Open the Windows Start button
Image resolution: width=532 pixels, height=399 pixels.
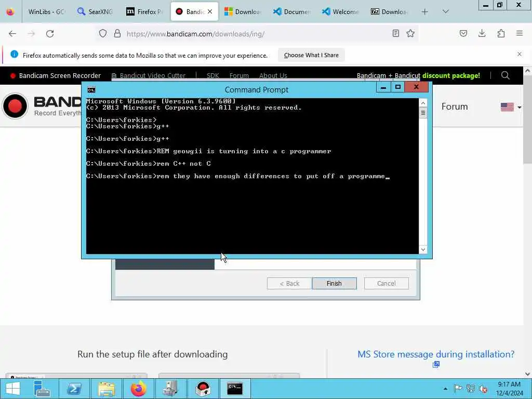pyautogui.click(x=12, y=388)
